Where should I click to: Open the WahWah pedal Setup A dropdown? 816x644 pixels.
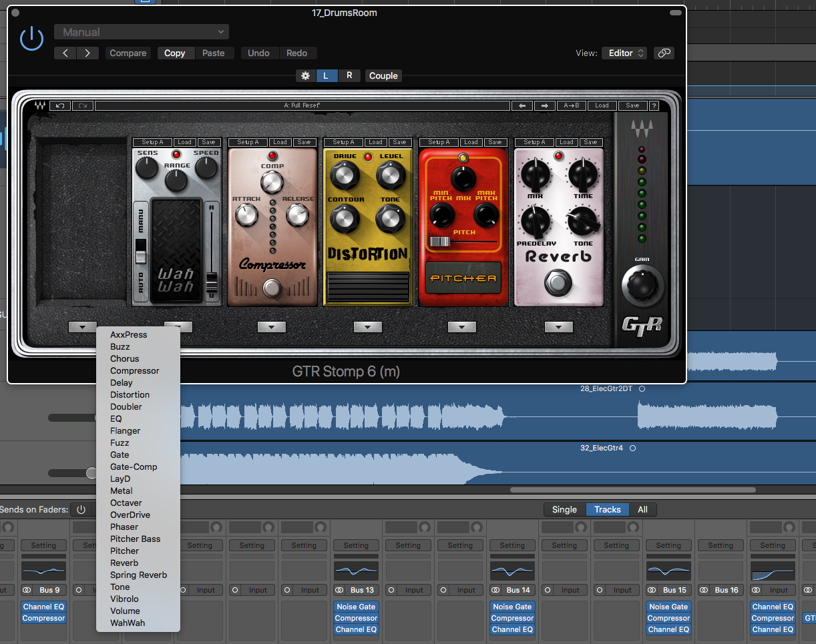pyautogui.click(x=152, y=142)
